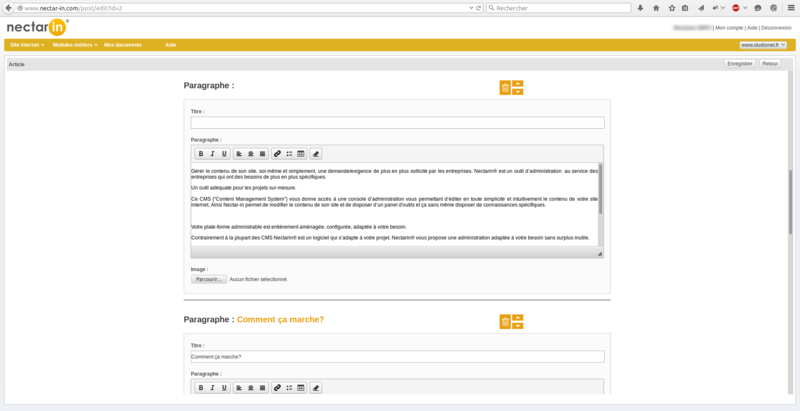800x411 pixels.
Task: Open the browser downloads arrow icon
Action: point(641,8)
